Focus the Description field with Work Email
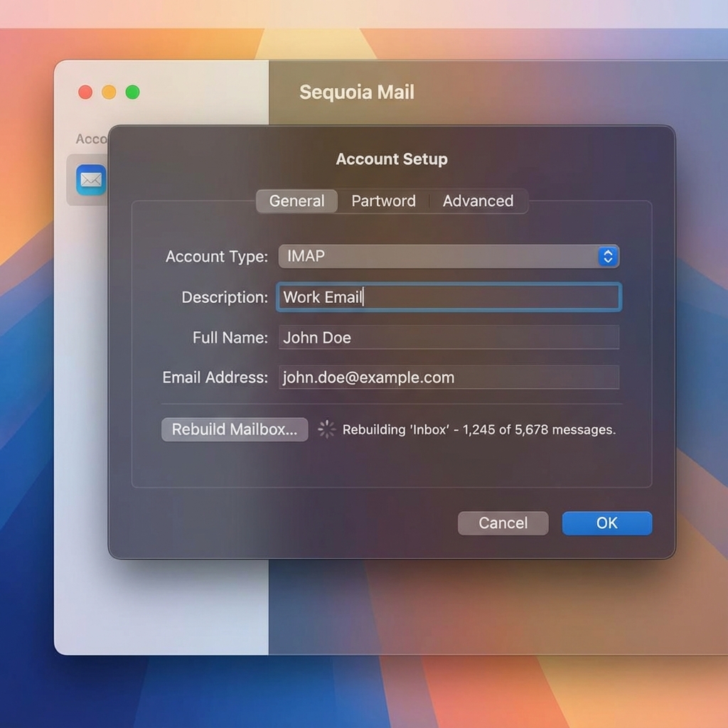728x728 pixels. click(x=449, y=297)
